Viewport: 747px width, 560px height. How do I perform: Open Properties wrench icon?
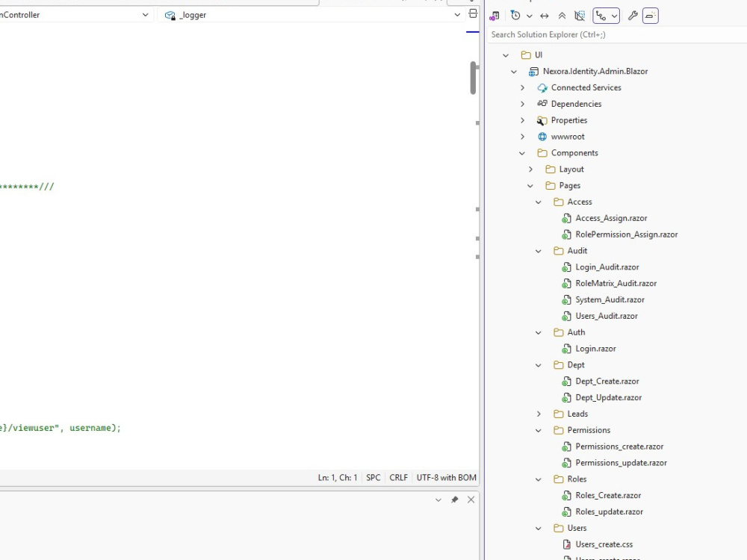point(633,16)
